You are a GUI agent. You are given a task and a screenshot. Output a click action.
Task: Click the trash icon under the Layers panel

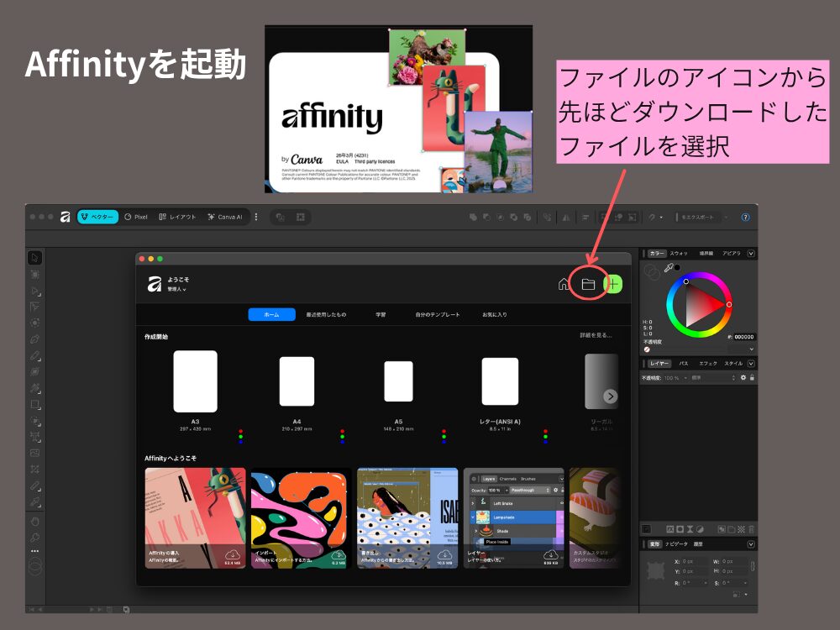point(751,529)
